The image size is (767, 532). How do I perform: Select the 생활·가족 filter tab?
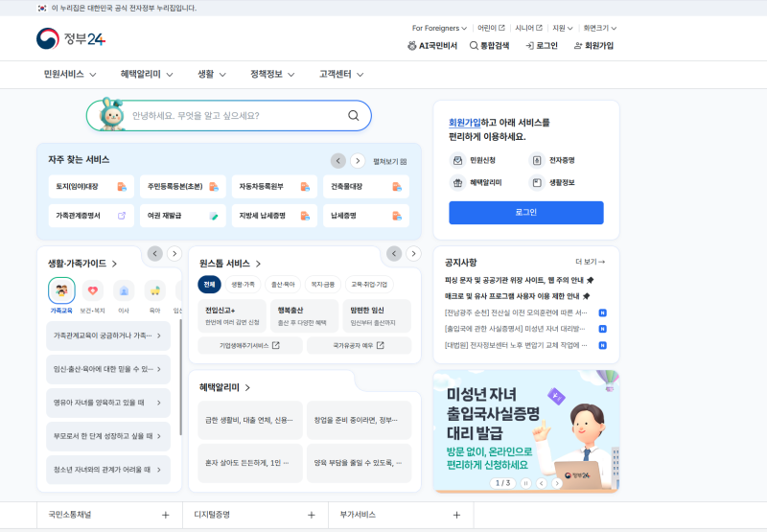[x=243, y=285]
